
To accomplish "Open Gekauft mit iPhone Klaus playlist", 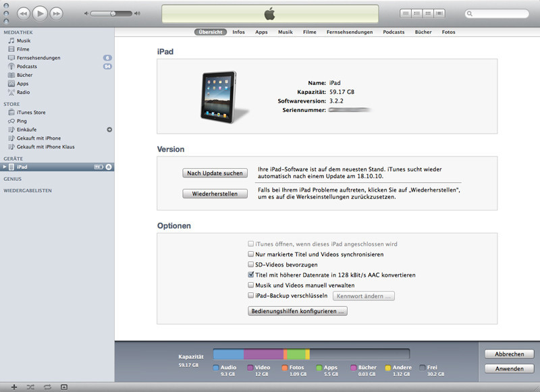I will pyautogui.click(x=57, y=147).
